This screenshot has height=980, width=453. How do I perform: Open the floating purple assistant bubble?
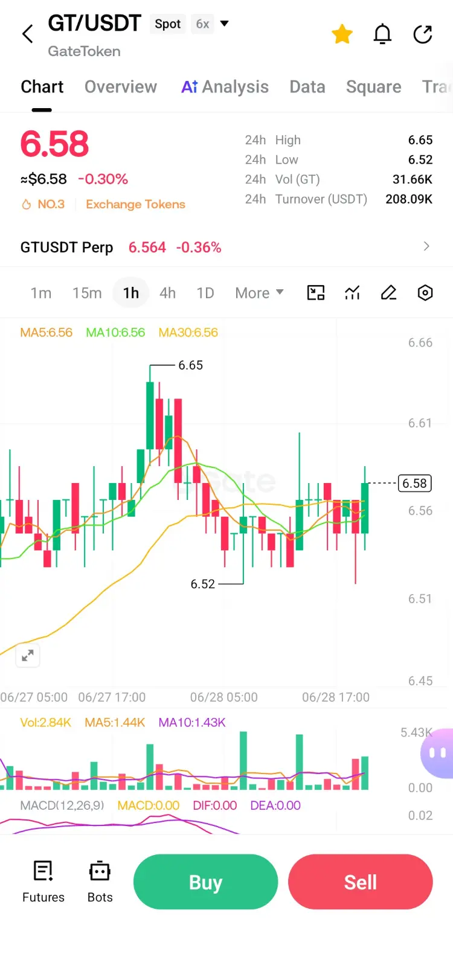point(437,753)
